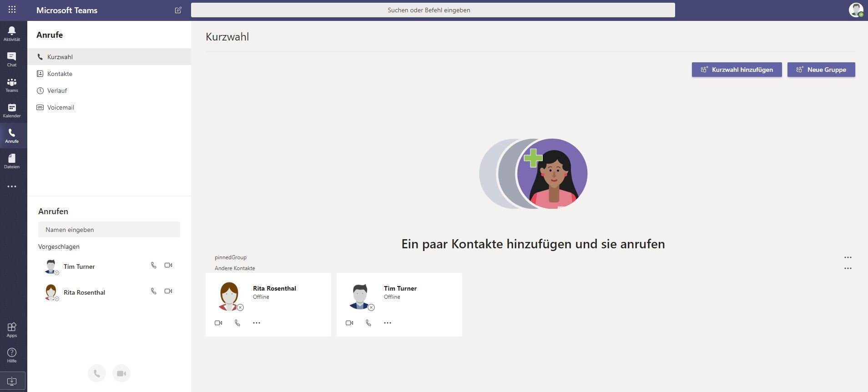The width and height of the screenshot is (868, 392).
Task: Select Kurzwahl in the Anrufe menu
Action: click(109, 57)
